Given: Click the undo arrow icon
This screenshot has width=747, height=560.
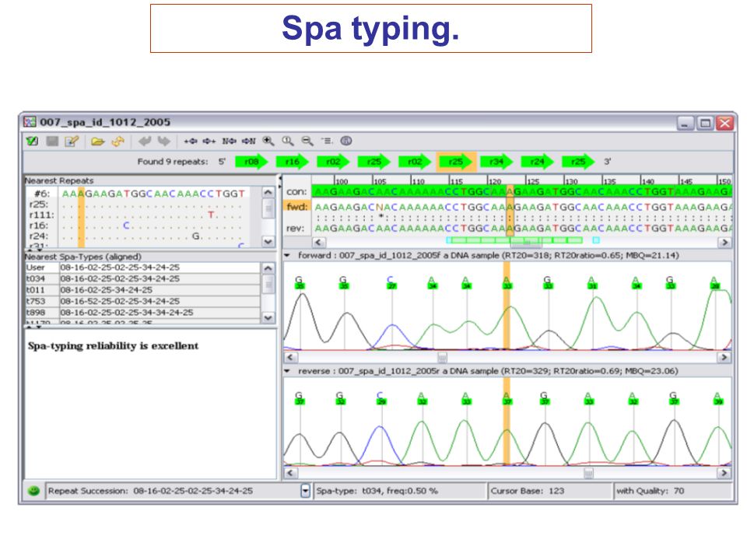Looking at the screenshot, I should [145, 141].
